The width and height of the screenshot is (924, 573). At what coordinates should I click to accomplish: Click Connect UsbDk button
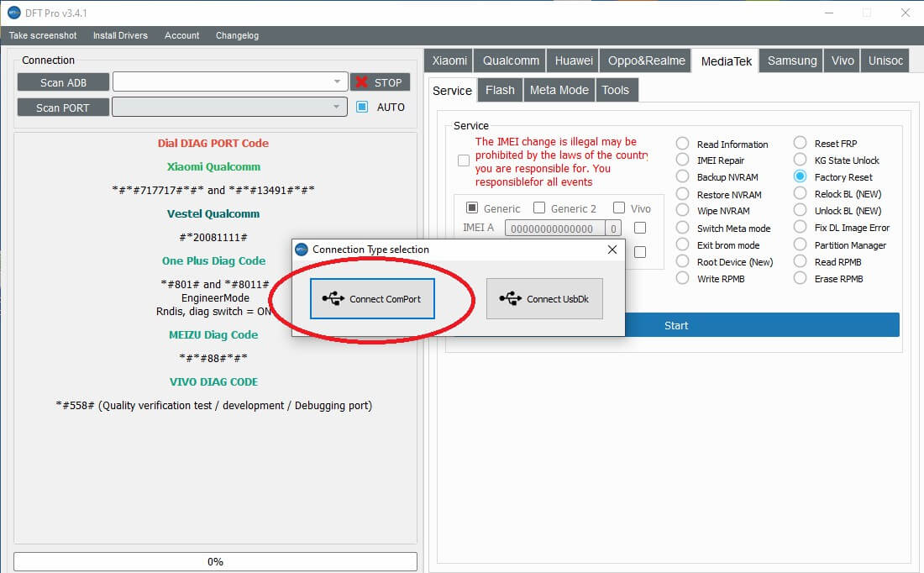click(x=544, y=299)
